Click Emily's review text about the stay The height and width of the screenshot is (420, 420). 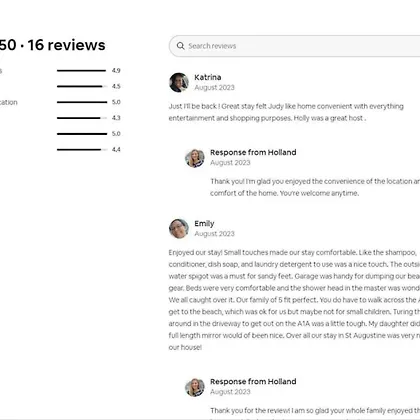point(294,300)
